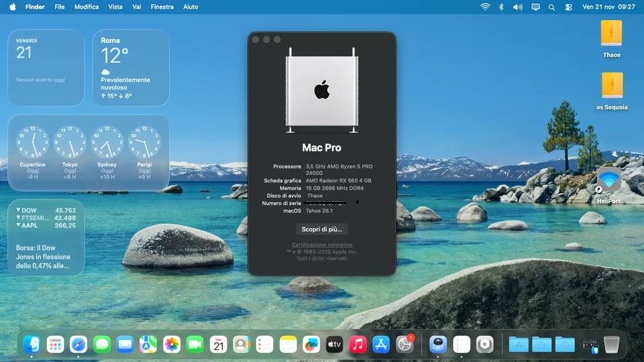Image resolution: width=644 pixels, height=362 pixels.
Task: Open the Apple menu
Action: [13, 7]
